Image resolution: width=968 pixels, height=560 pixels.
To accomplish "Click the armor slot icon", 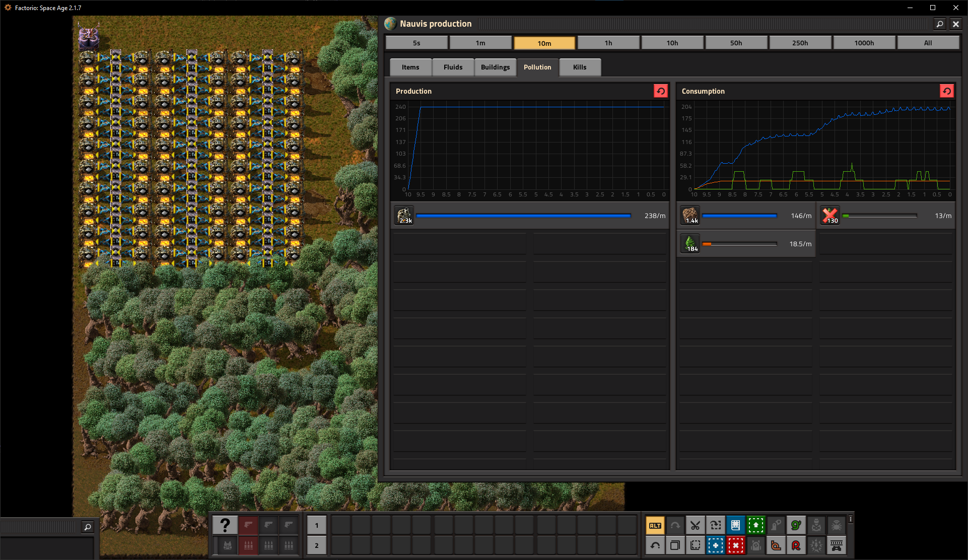I will [227, 545].
